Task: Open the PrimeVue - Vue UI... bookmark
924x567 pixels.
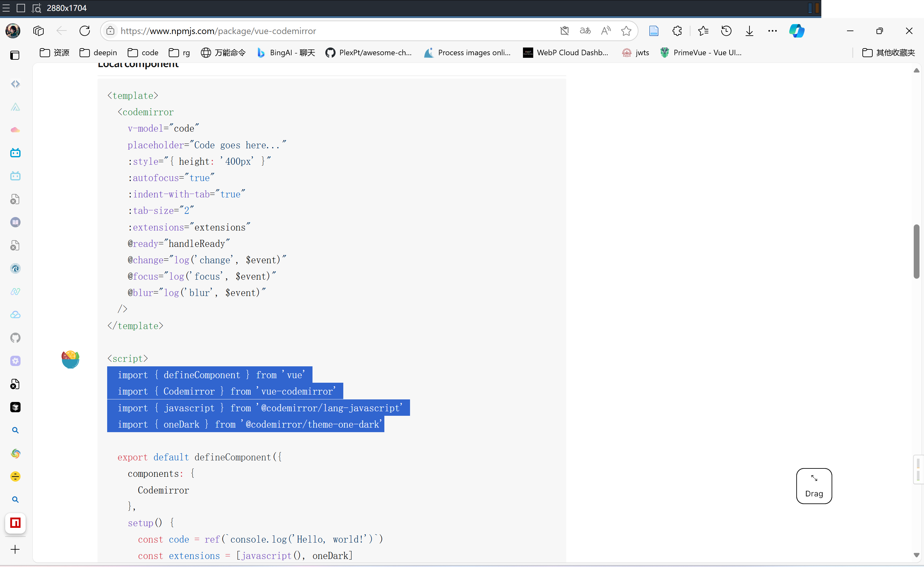Action: (700, 53)
